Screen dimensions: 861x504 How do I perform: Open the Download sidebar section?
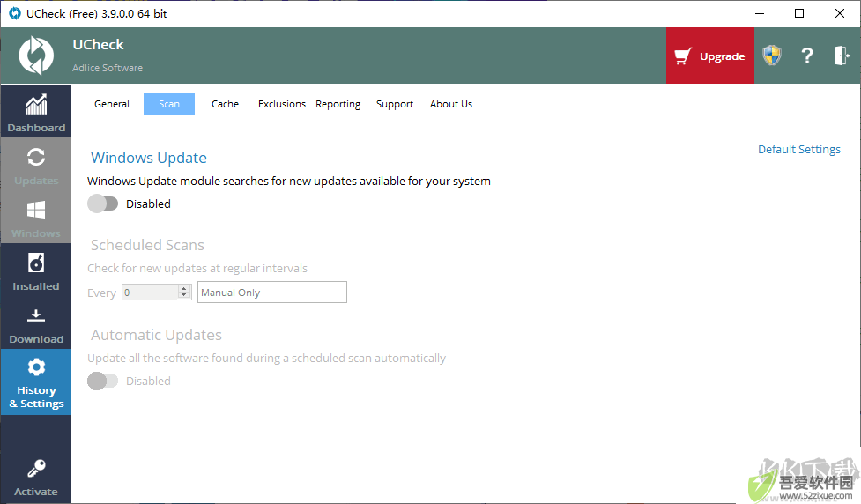coord(36,323)
